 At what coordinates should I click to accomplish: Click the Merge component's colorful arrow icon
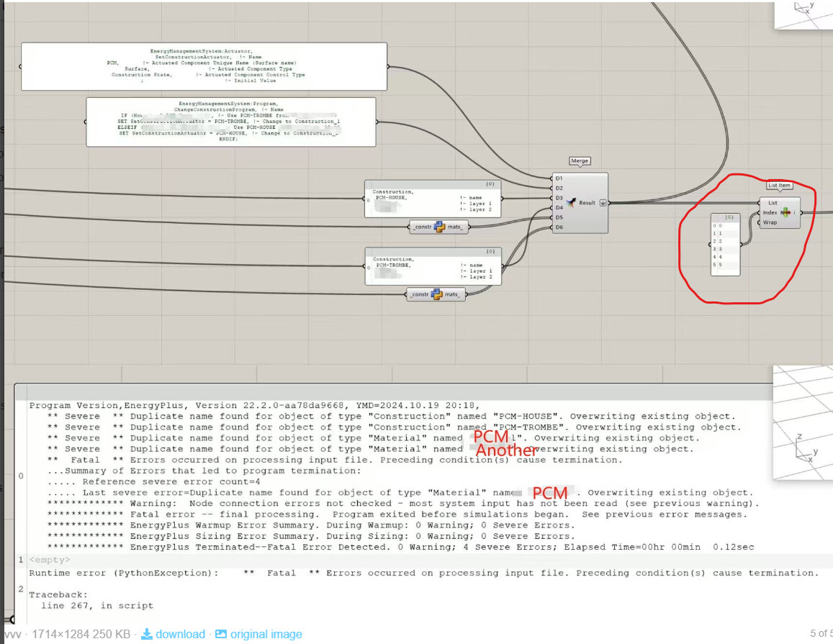tap(571, 202)
